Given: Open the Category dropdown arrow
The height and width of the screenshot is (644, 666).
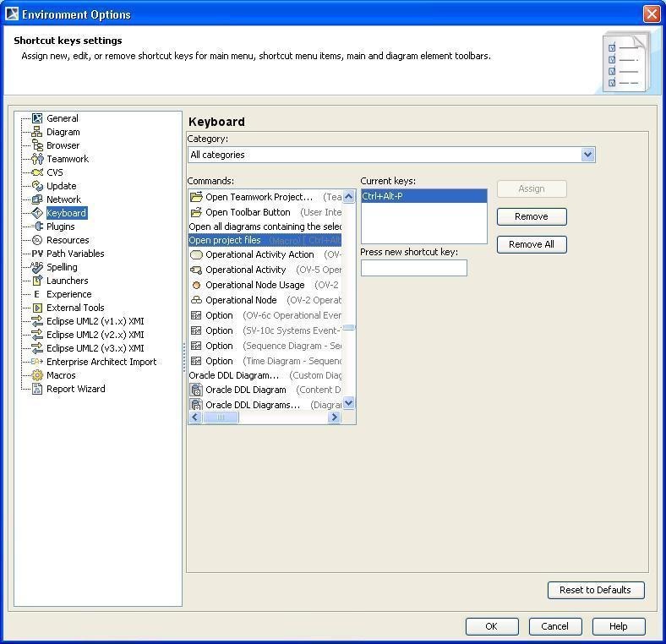Looking at the screenshot, I should [588, 155].
